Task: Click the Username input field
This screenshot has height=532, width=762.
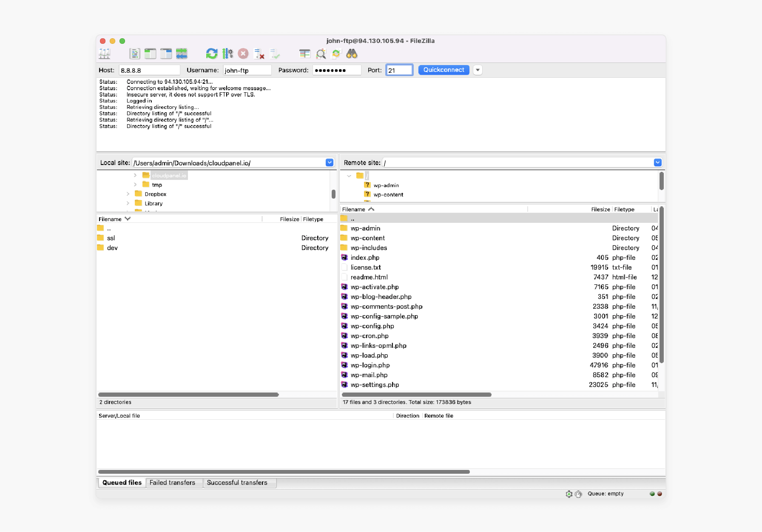Action: (x=247, y=70)
